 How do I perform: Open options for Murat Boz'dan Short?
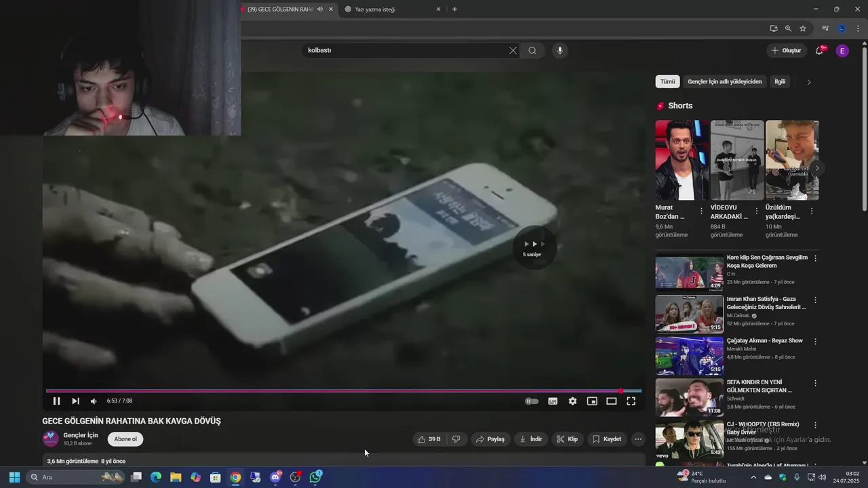pyautogui.click(x=701, y=211)
